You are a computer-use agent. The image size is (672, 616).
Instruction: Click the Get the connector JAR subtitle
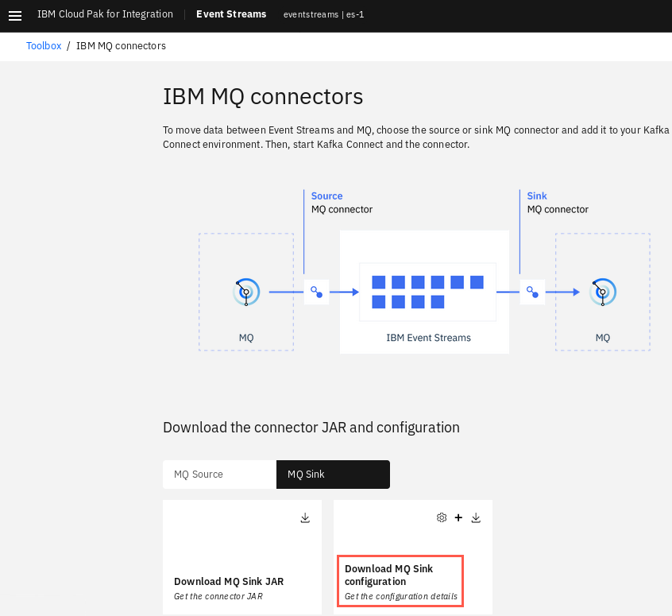[x=218, y=596]
